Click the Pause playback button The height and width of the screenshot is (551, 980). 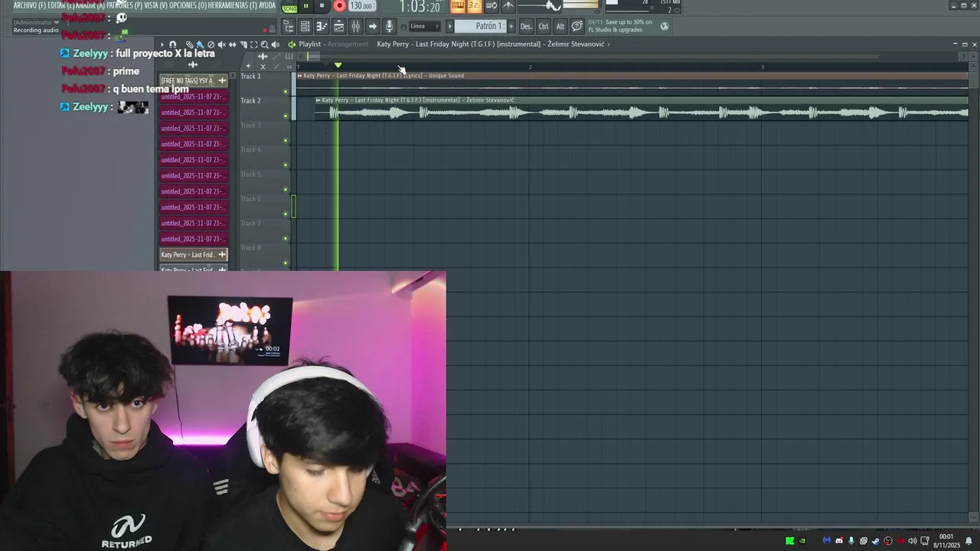click(x=306, y=6)
